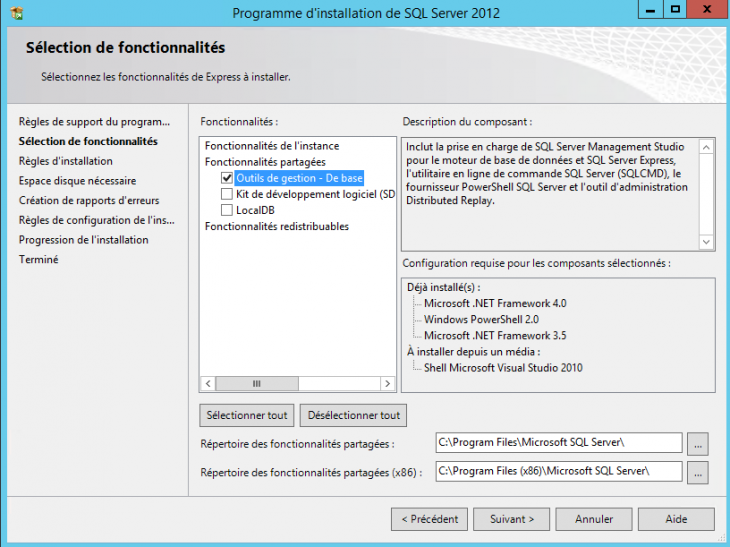Click the component description text
The image size is (730, 547).
coord(547,174)
